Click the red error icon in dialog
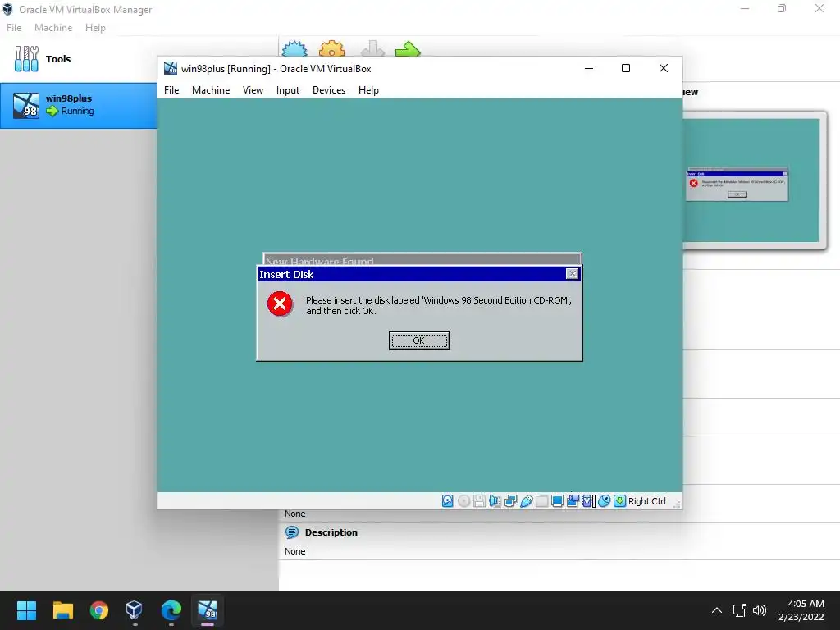This screenshot has width=840, height=630. click(280, 304)
